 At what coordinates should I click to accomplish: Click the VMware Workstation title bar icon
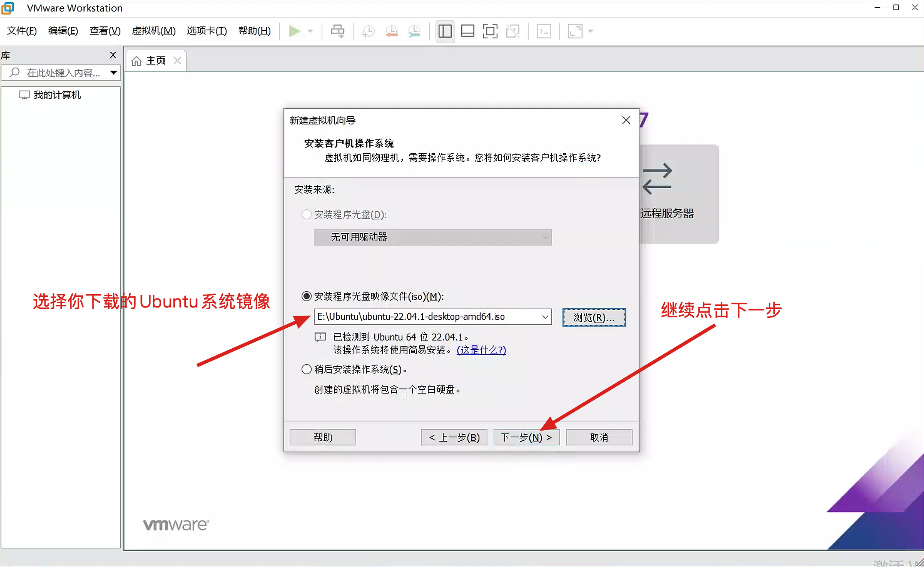[8, 8]
